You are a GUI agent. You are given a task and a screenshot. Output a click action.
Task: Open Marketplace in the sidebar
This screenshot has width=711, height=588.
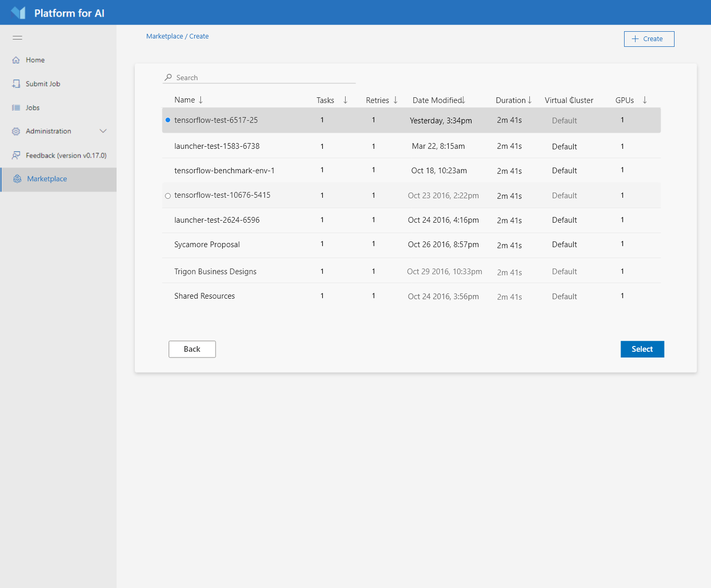click(x=58, y=179)
